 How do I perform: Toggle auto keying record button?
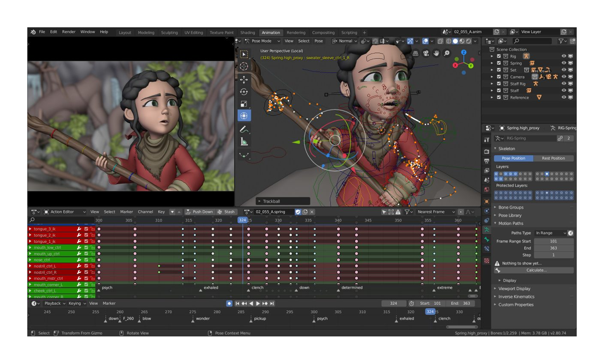click(x=229, y=303)
